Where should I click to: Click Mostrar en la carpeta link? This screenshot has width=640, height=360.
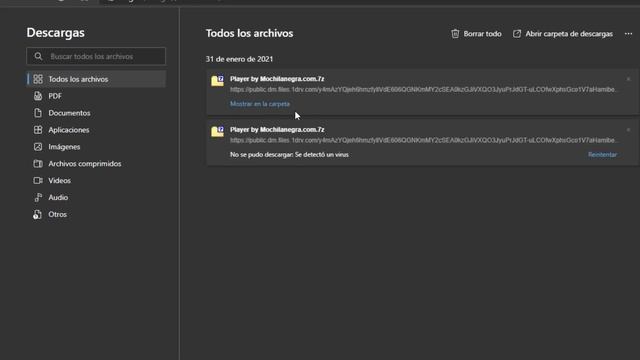tap(260, 104)
